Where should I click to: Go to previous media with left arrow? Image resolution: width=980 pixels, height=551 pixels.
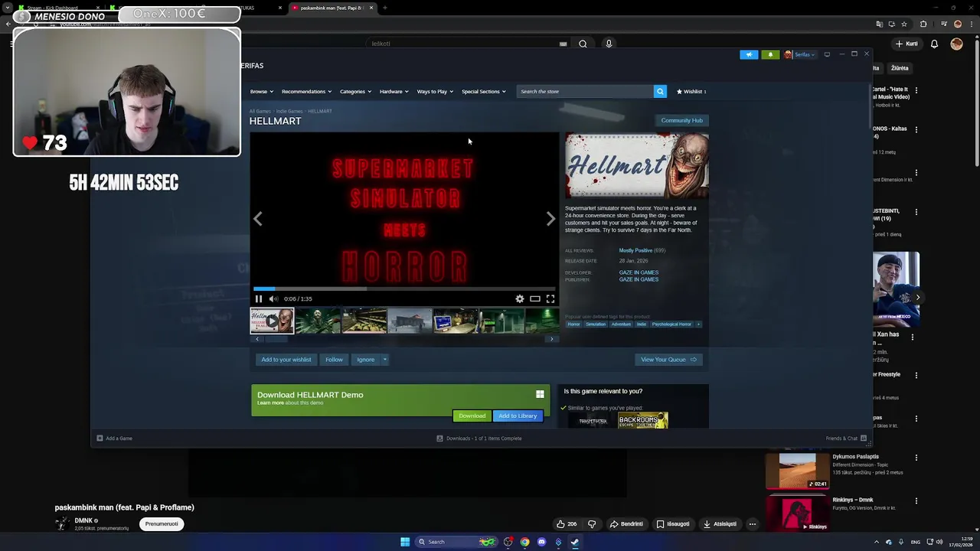point(257,219)
